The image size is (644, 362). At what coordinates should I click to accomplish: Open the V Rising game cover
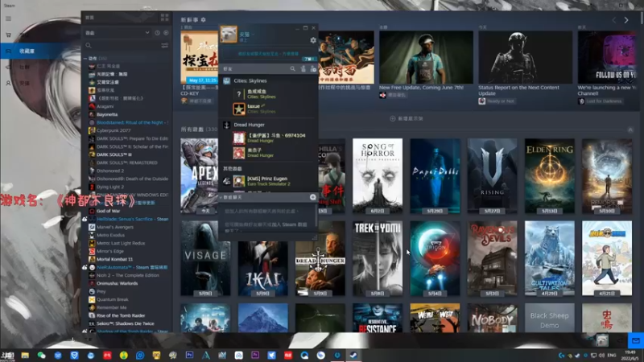pyautogui.click(x=492, y=175)
